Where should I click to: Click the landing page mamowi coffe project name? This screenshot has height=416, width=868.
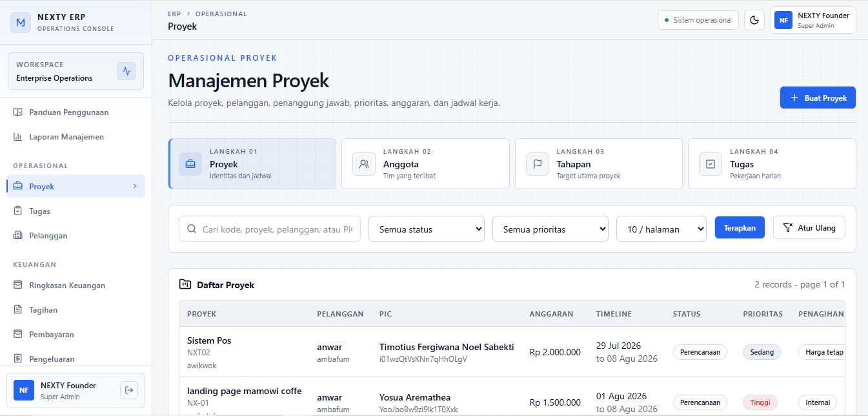pos(245,391)
